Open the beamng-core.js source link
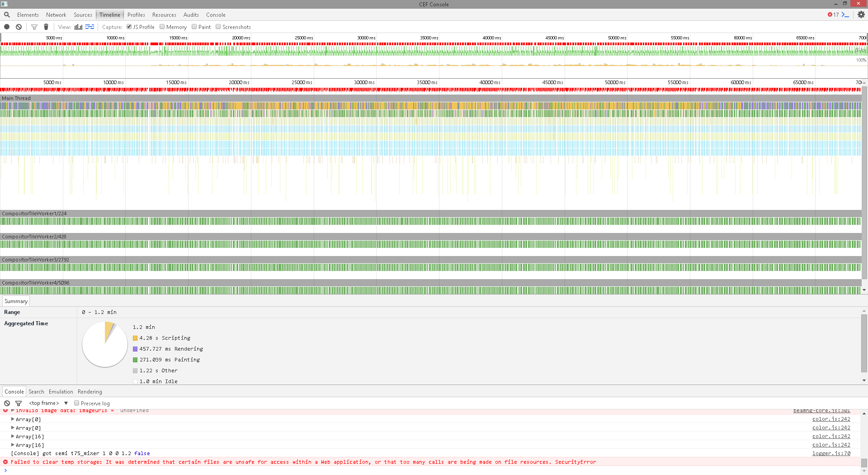Screen dimensions: 868x475 click(x=821, y=411)
